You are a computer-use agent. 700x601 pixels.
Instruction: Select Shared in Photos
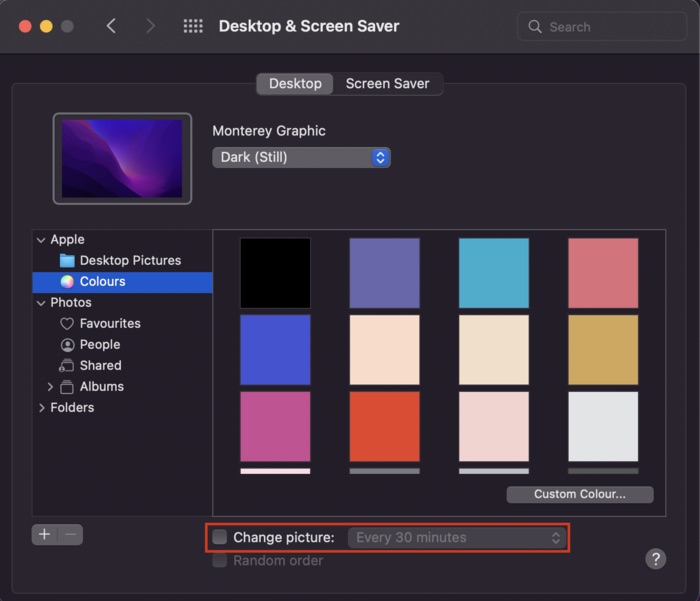click(x=122, y=365)
